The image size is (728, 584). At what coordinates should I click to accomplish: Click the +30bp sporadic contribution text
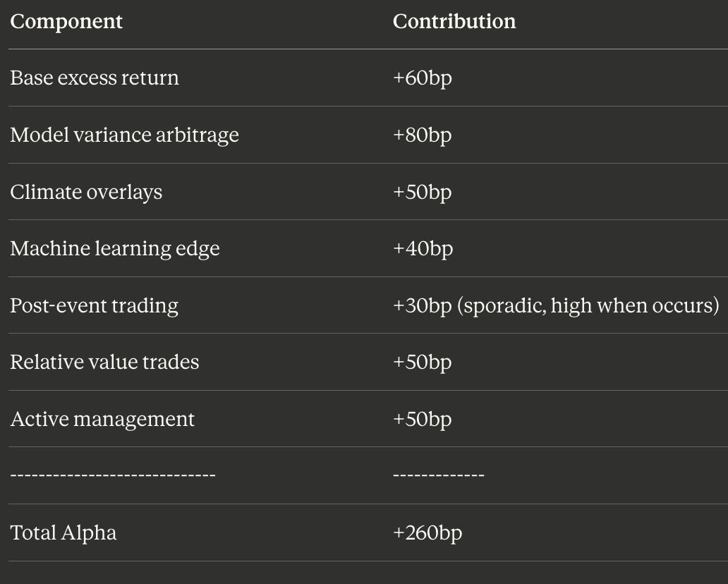556,306
